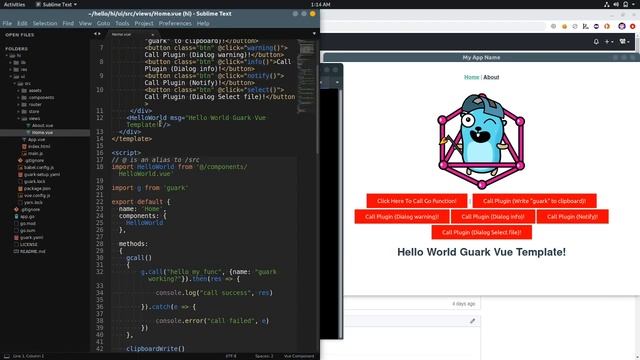Click the App.vue file icon
This screenshot has width=640, height=360.
24,140
